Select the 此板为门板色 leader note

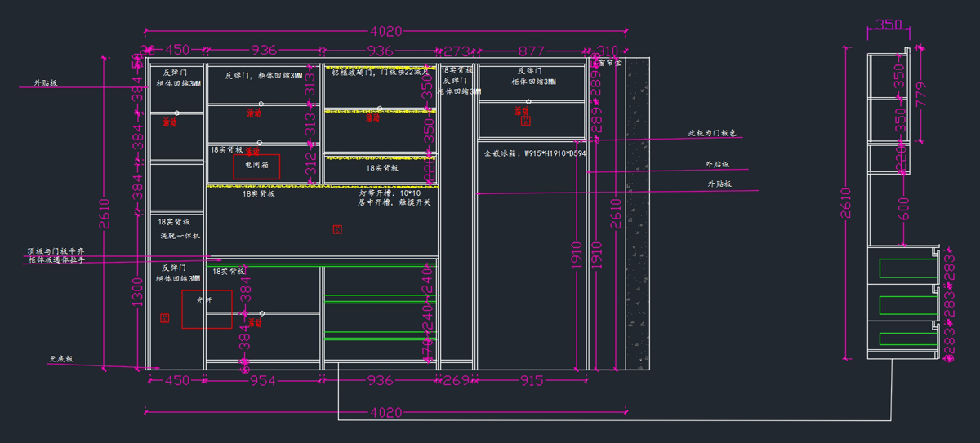coord(711,132)
